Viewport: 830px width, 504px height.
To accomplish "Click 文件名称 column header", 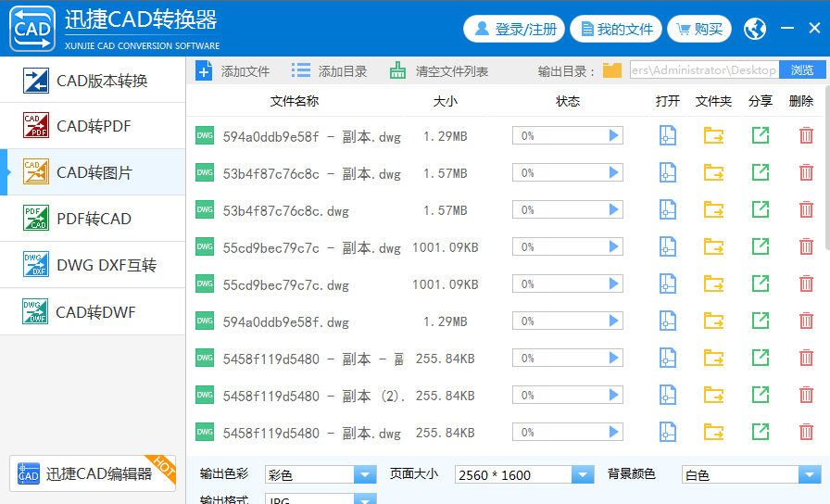I will pyautogui.click(x=295, y=101).
